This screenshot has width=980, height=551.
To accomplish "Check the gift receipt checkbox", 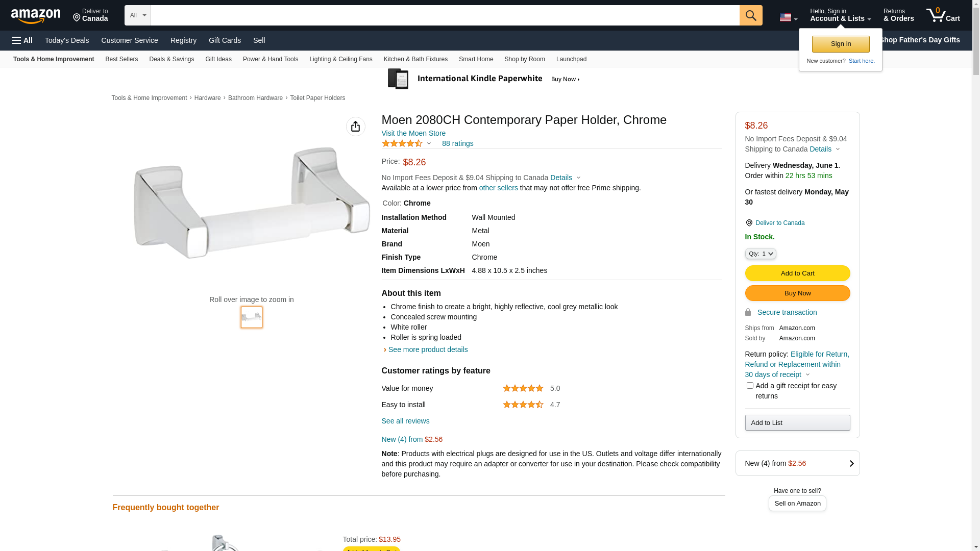I will [x=750, y=386].
